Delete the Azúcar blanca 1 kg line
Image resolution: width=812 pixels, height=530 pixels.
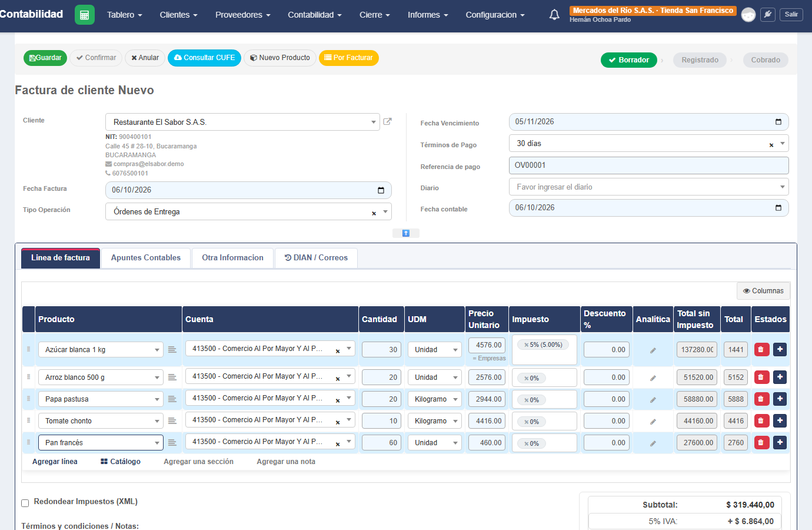click(761, 349)
